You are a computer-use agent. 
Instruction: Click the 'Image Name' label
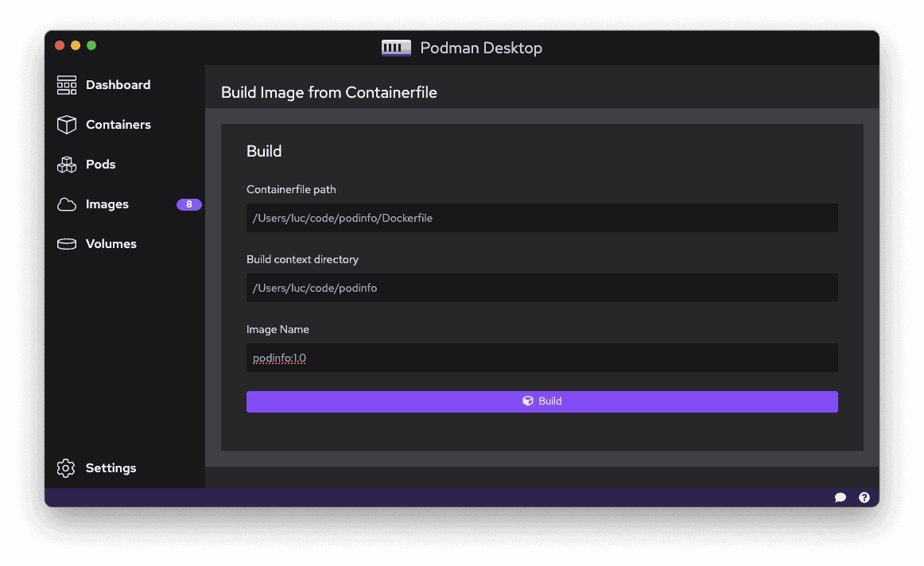(x=278, y=330)
